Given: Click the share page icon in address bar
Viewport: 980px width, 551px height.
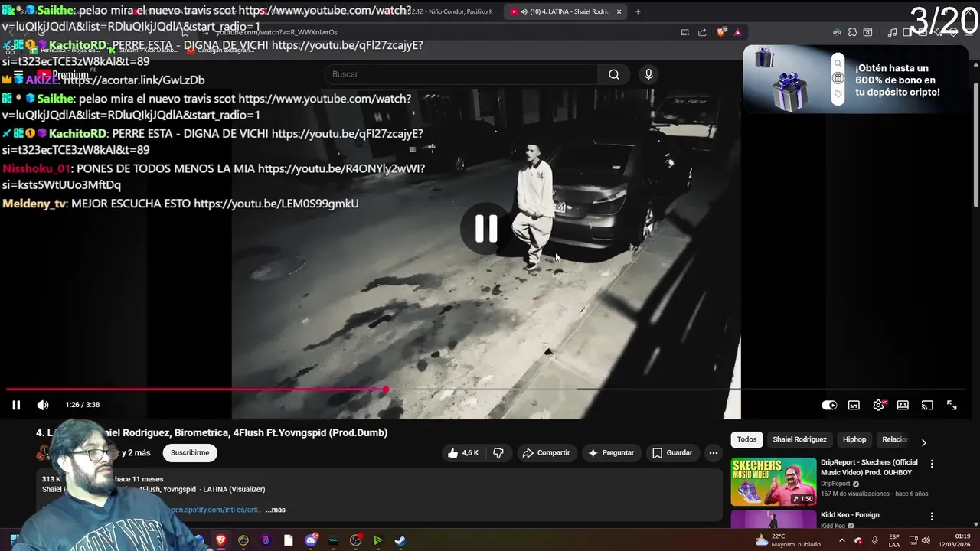Looking at the screenshot, I should [702, 32].
